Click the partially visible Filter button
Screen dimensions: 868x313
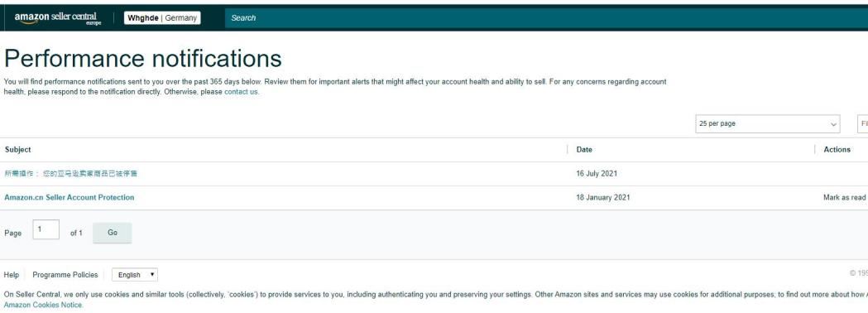tap(862, 124)
